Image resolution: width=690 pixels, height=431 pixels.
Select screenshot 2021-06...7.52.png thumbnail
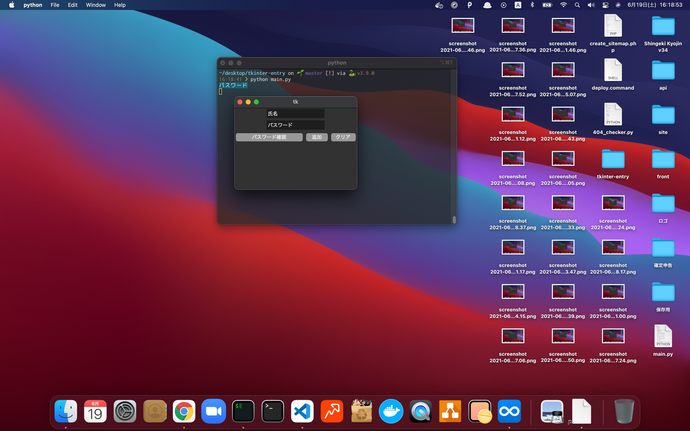(513, 70)
